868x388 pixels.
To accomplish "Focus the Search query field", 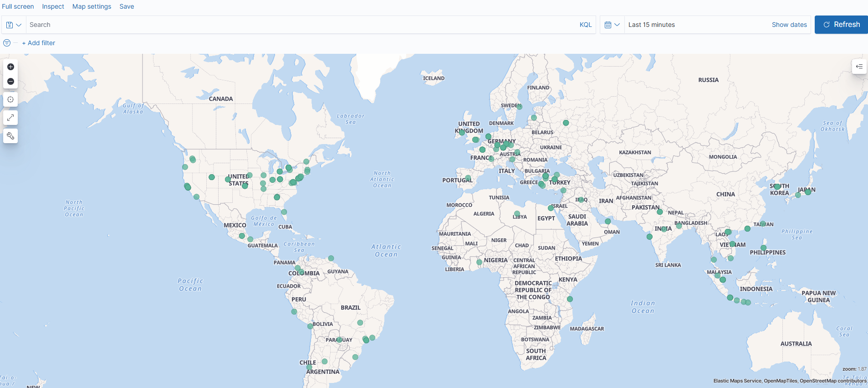I will pyautogui.click(x=301, y=25).
